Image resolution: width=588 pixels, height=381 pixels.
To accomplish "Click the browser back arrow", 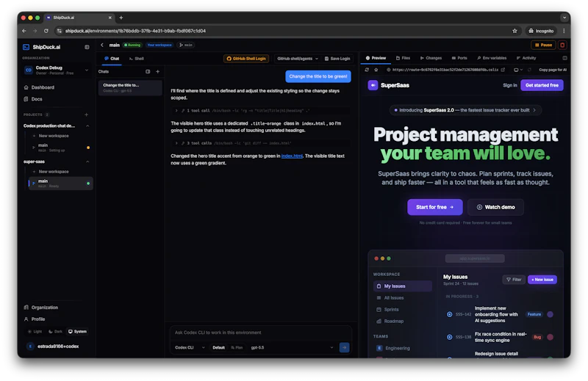I will [24, 31].
